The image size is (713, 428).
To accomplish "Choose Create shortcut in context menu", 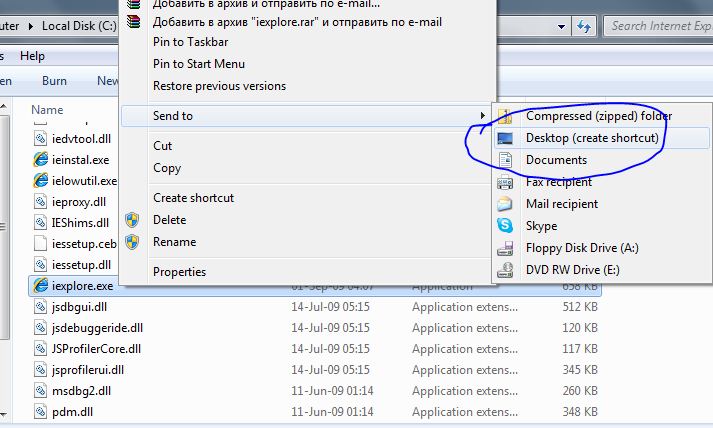I will tap(193, 198).
